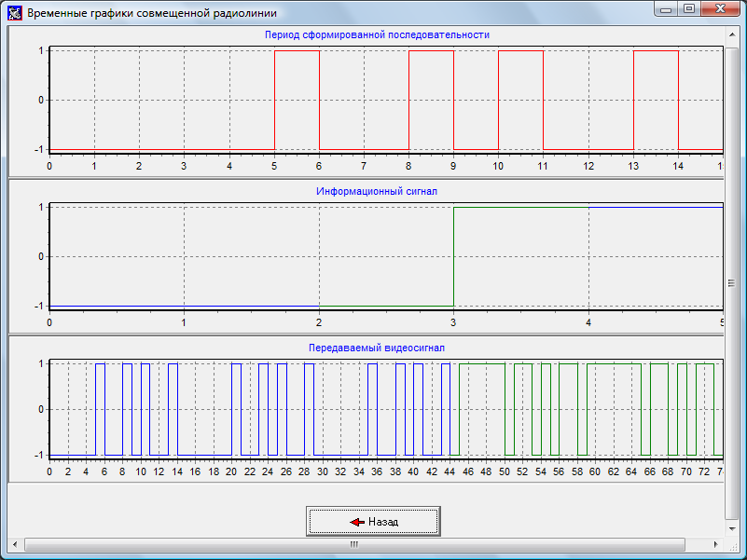This screenshot has width=747, height=560.
Task: Click the green step edge at 3
Action: [453, 256]
